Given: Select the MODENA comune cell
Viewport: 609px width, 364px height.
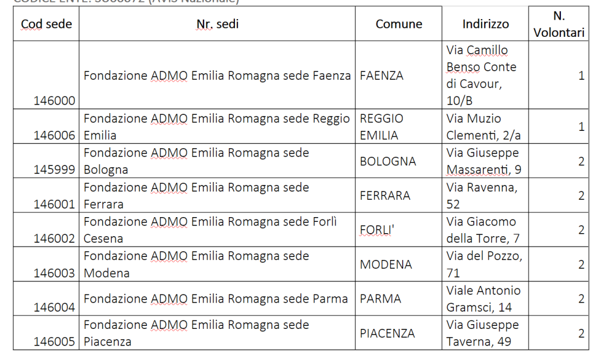Looking at the screenshot, I should point(387,265).
